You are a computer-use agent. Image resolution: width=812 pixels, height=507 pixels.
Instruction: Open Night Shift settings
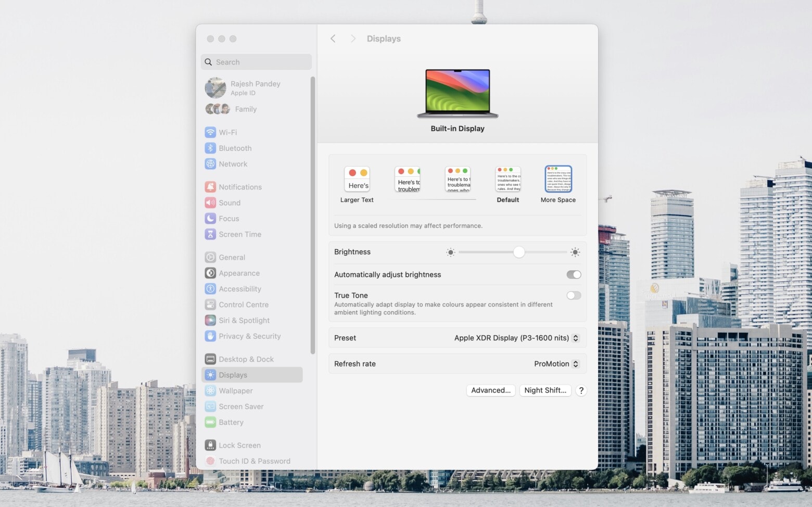click(x=545, y=390)
